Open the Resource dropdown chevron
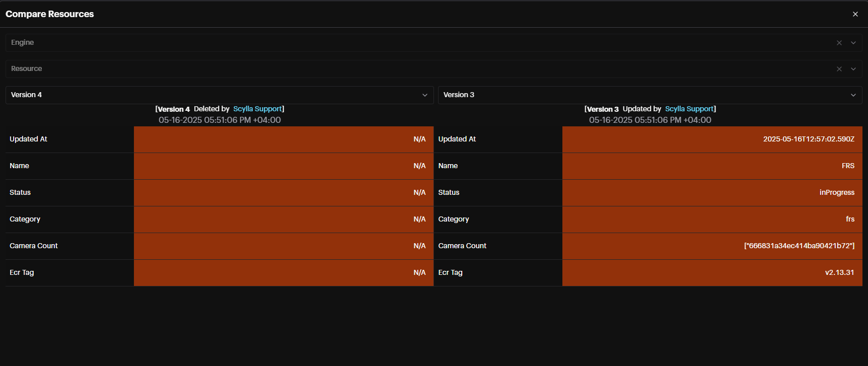Image resolution: width=868 pixels, height=366 pixels. click(x=853, y=69)
